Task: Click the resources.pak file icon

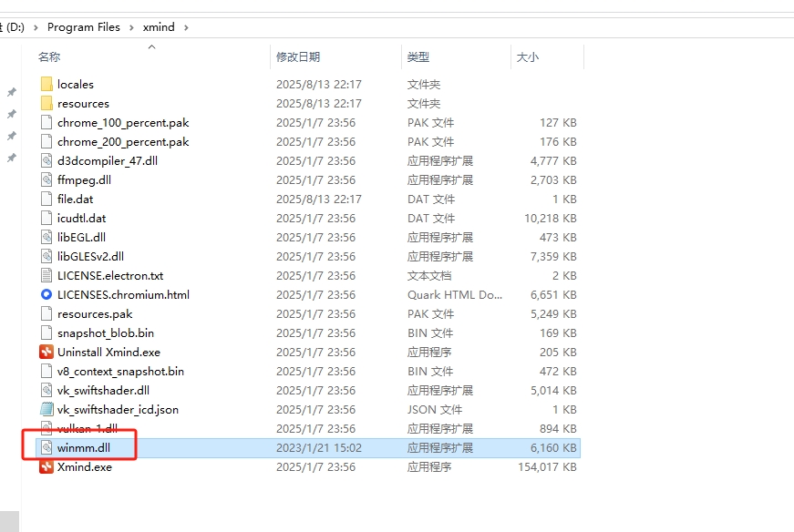Action: point(46,314)
